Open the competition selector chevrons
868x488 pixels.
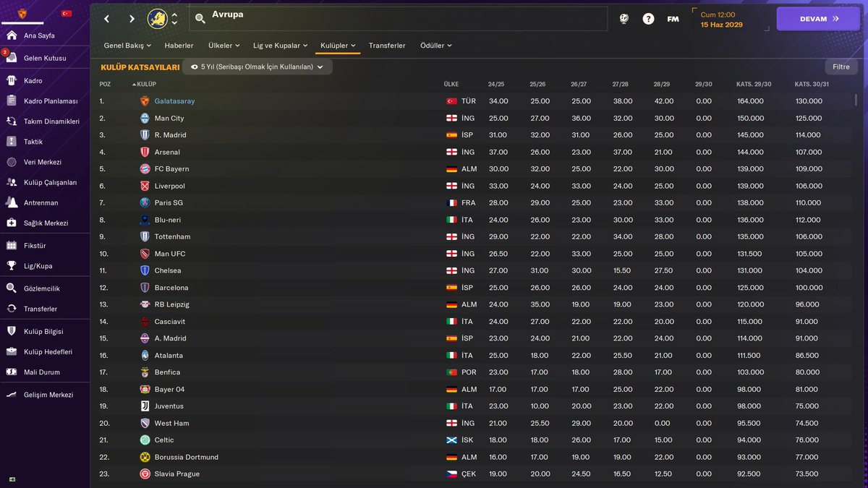click(x=174, y=19)
